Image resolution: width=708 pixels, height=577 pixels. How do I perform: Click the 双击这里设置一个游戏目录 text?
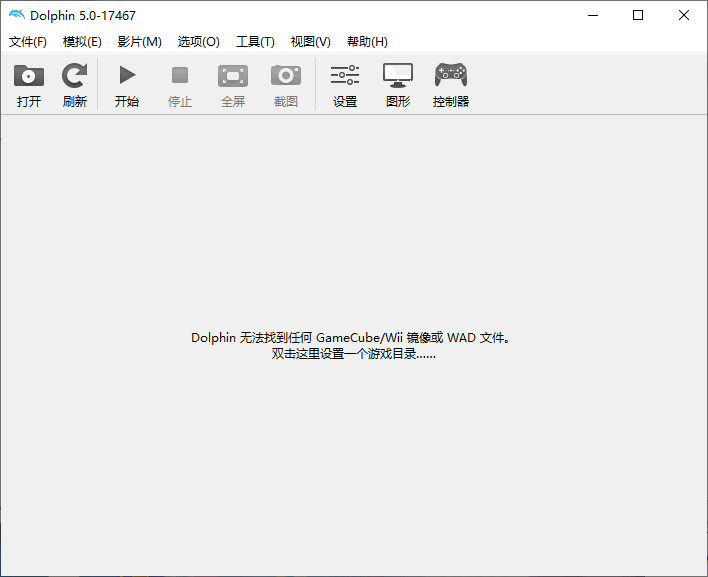point(353,354)
